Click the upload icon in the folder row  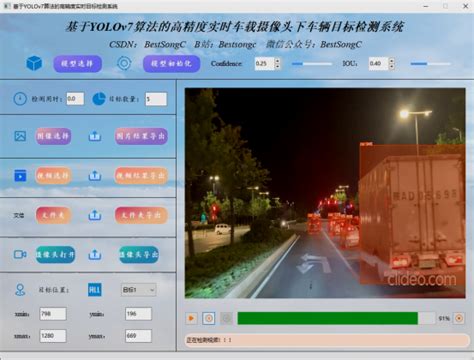(95, 215)
